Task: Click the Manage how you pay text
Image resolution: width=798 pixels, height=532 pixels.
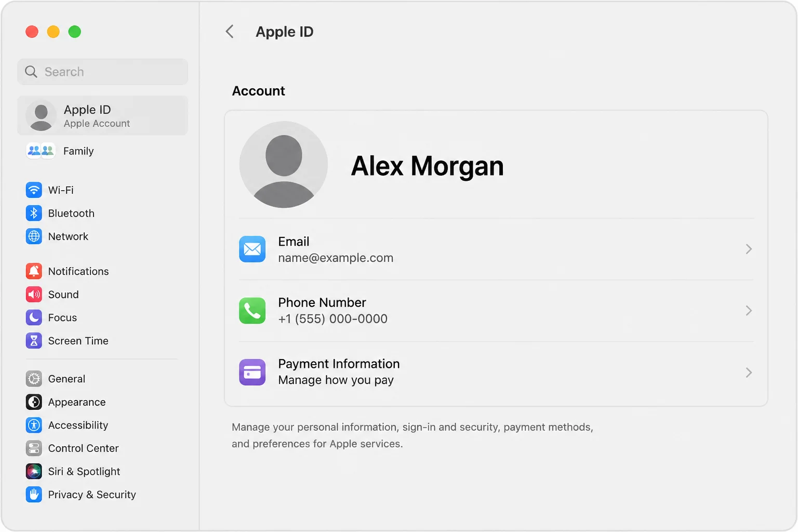Action: click(336, 380)
